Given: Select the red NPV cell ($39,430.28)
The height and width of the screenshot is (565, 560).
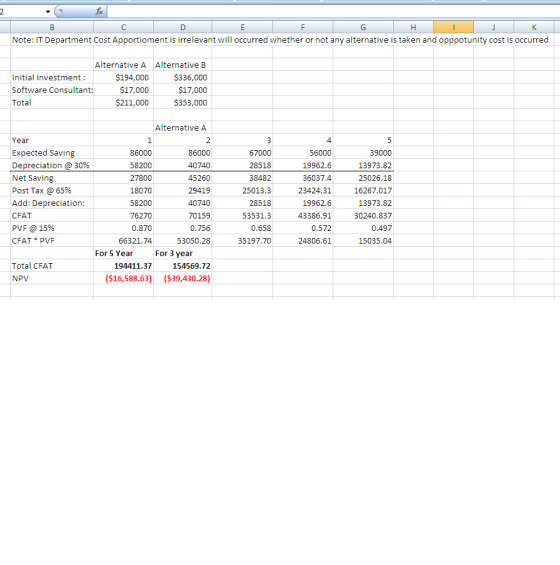Looking at the screenshot, I should (183, 279).
